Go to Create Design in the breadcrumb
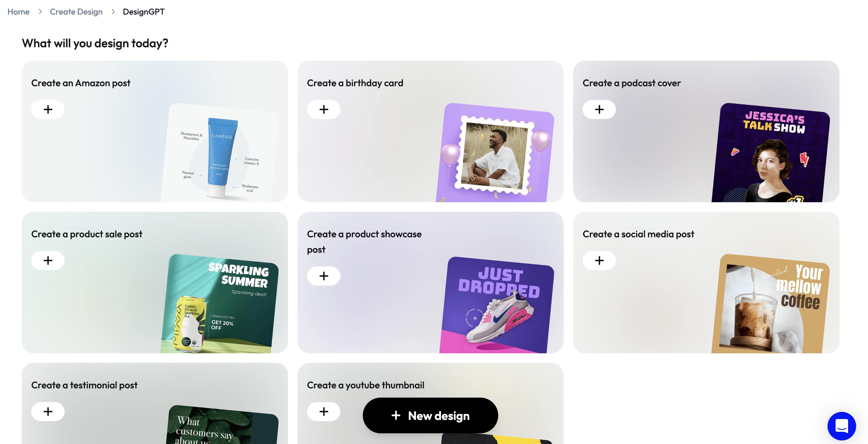This screenshot has height=444, width=868. pyautogui.click(x=76, y=12)
